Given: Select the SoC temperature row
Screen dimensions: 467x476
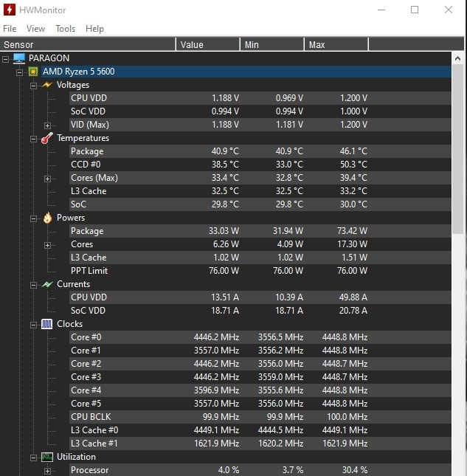Looking at the screenshot, I should 260,204.
